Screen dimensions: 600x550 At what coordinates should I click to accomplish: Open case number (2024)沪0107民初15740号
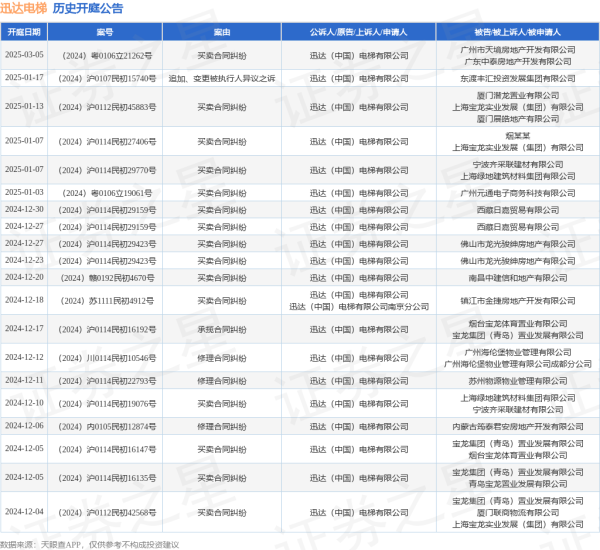(x=105, y=77)
